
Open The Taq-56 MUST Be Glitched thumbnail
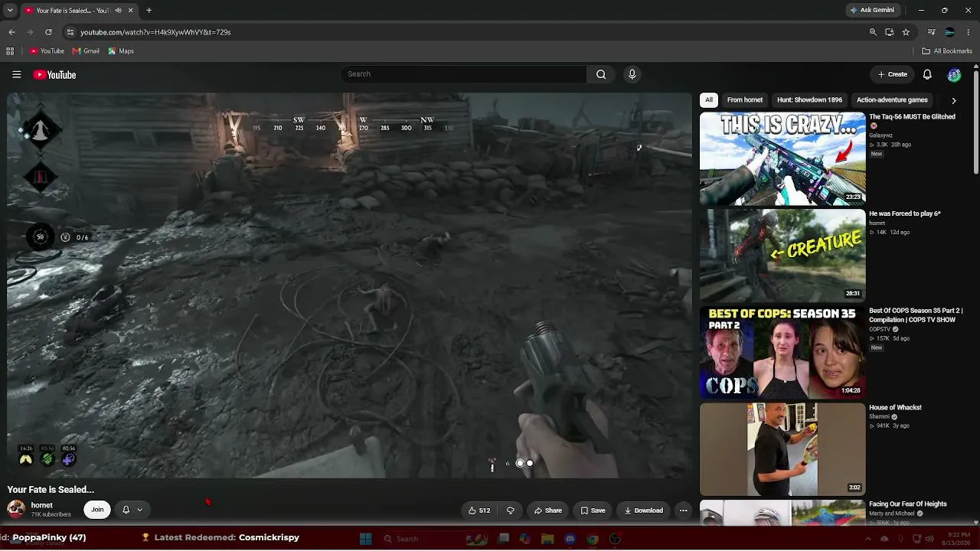(782, 158)
